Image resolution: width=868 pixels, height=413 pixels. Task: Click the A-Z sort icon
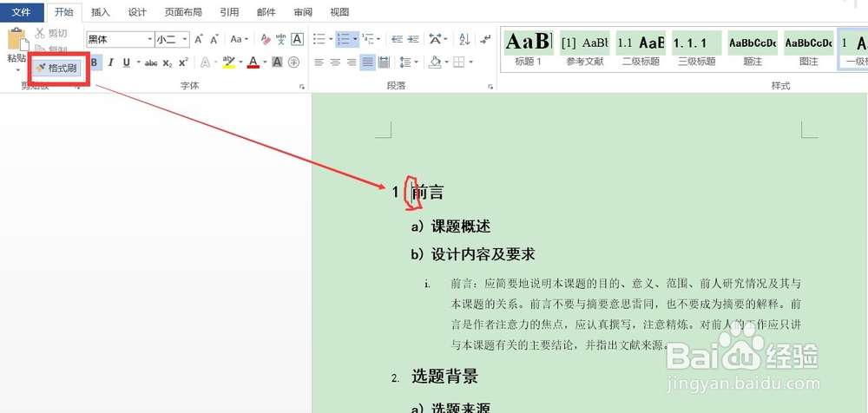pyautogui.click(x=464, y=39)
